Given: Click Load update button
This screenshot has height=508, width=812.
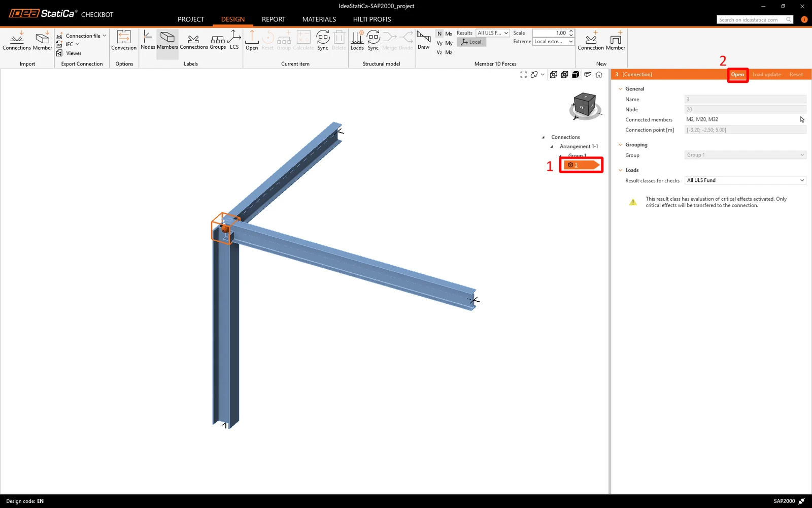Looking at the screenshot, I should click(766, 75).
